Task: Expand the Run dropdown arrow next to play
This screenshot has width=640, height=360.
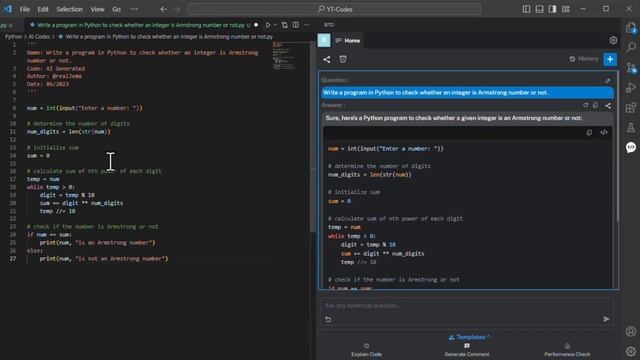Action: click(x=275, y=25)
